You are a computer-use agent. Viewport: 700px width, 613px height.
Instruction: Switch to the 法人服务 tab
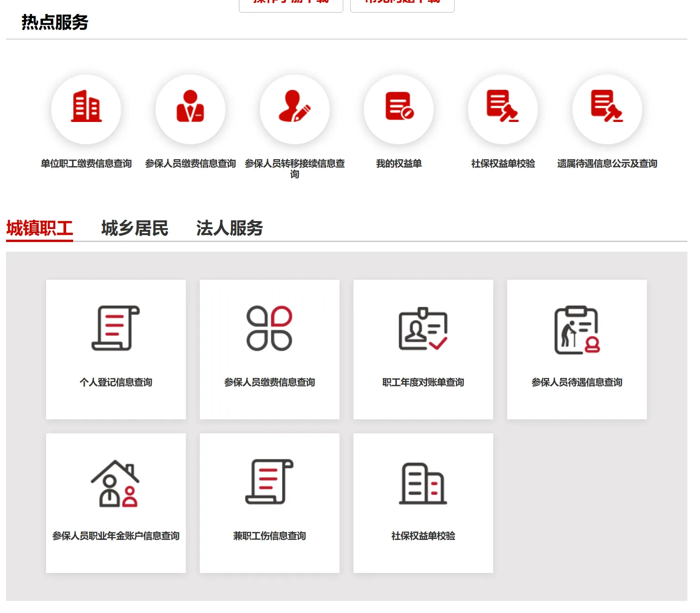coord(230,229)
